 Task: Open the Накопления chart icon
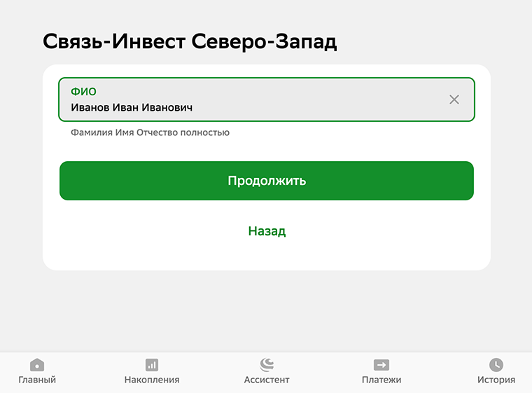[152, 365]
